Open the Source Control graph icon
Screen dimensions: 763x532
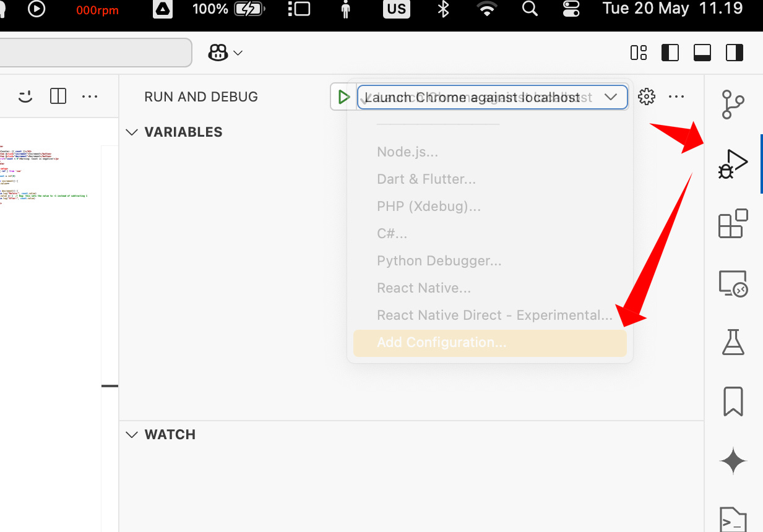tap(733, 104)
